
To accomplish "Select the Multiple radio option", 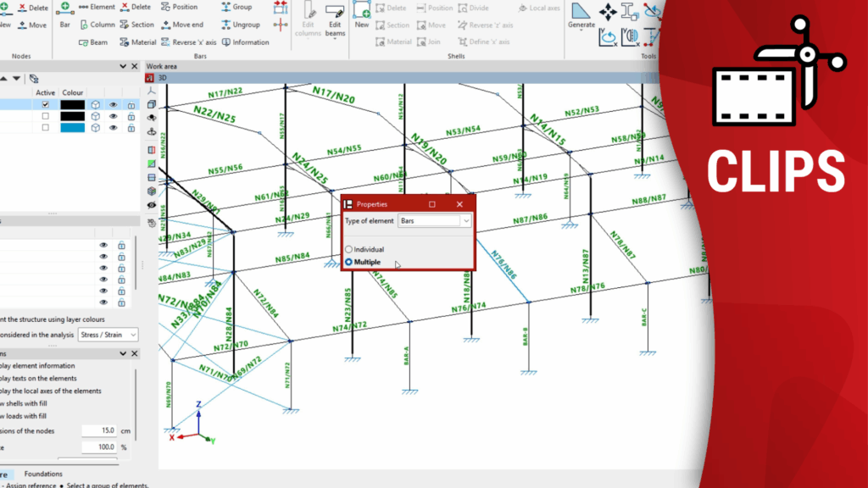I will pyautogui.click(x=348, y=263).
